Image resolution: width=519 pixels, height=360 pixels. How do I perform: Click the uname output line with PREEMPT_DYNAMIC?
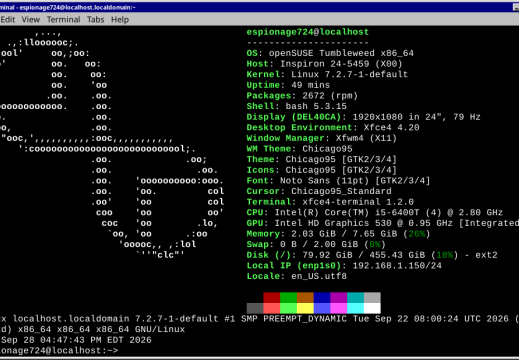(x=259, y=319)
